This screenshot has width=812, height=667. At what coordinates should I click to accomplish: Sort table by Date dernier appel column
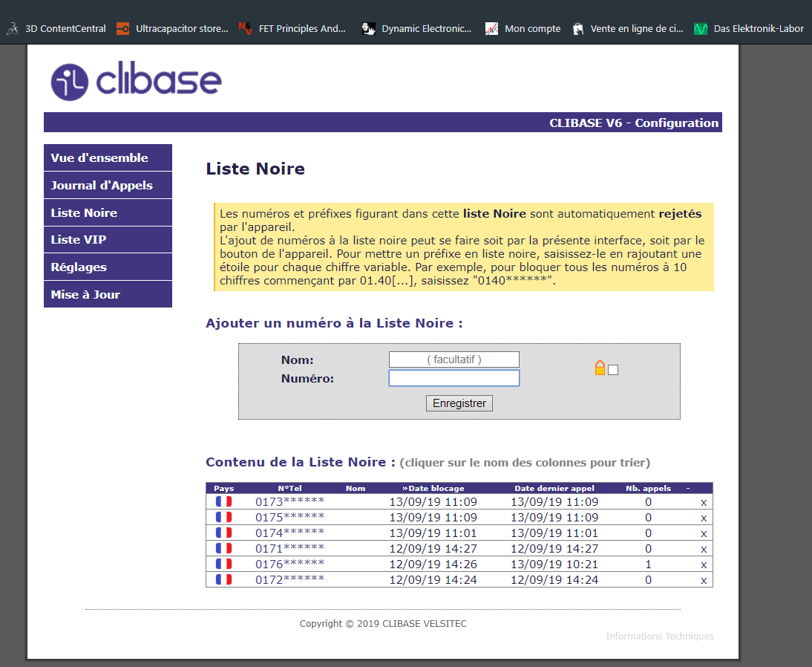554,488
